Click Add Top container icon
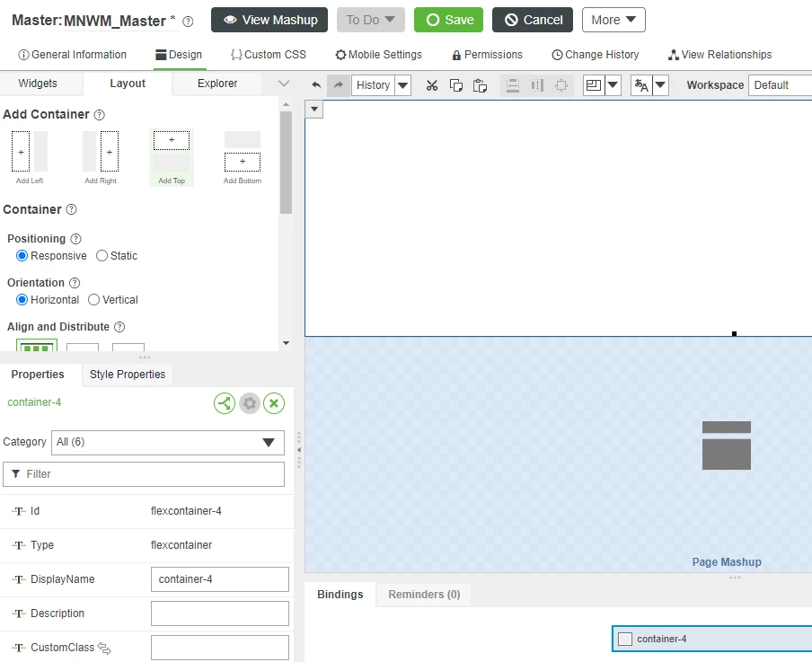The width and height of the screenshot is (812, 662). (x=172, y=157)
